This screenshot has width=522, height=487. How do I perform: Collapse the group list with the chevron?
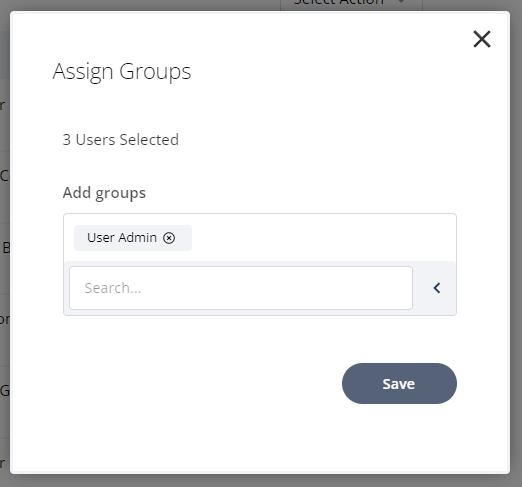(437, 288)
